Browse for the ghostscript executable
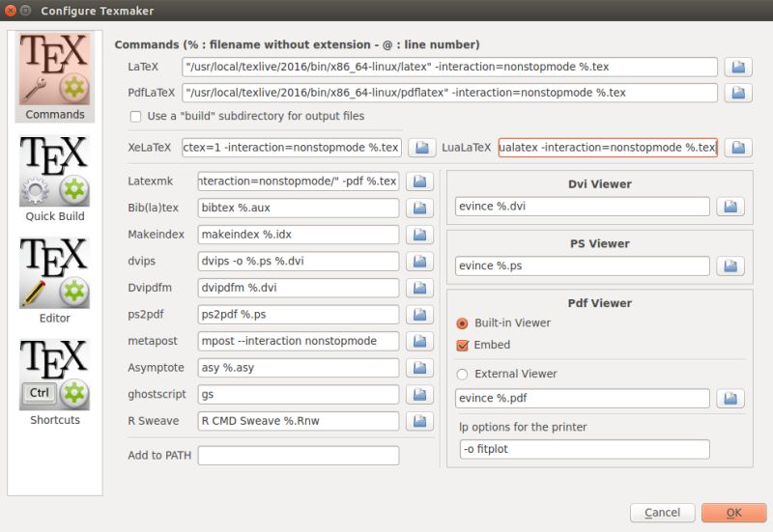The width and height of the screenshot is (773, 532). [x=419, y=394]
